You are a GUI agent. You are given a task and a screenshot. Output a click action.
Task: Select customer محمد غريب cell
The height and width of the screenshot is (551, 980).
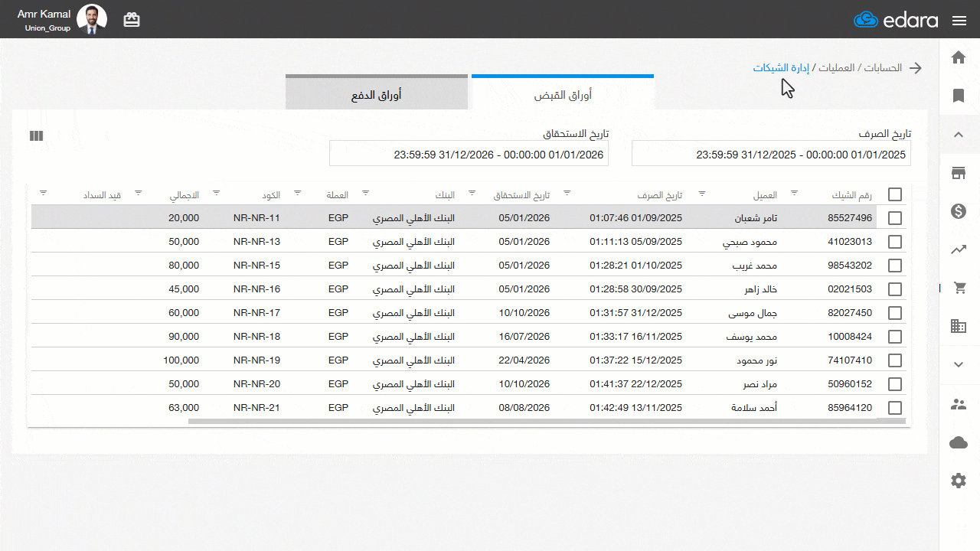754,266
